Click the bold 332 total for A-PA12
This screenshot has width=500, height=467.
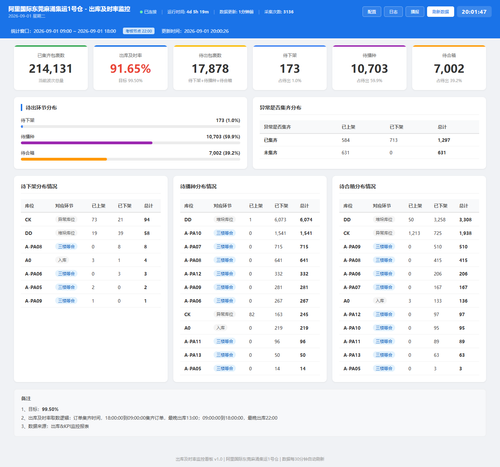[304, 274]
